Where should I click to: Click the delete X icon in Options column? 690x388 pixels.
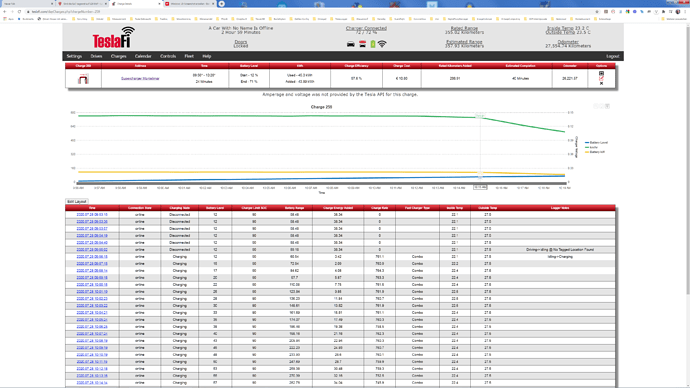pos(602,83)
